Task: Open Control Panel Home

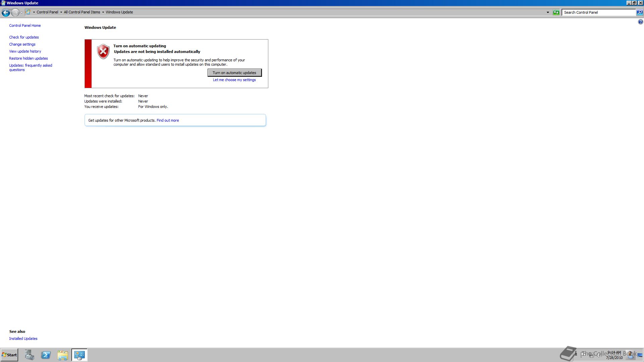Action: pos(25,25)
